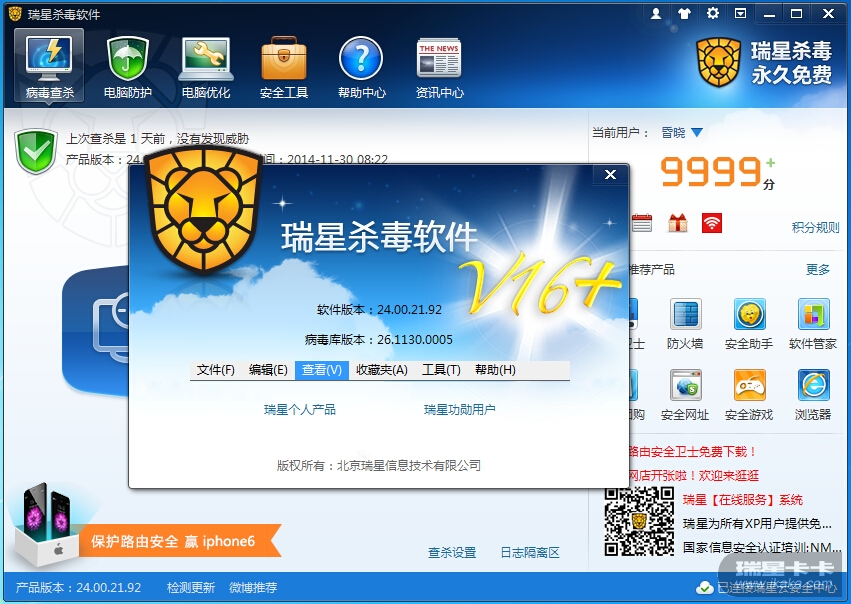Image resolution: width=851 pixels, height=604 pixels.
Task: Open the 文件(F) menu in dialog
Action: click(215, 370)
